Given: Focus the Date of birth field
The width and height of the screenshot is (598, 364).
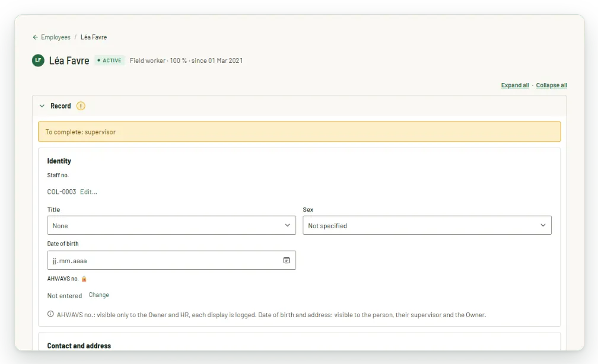Looking at the screenshot, I should coord(171,260).
